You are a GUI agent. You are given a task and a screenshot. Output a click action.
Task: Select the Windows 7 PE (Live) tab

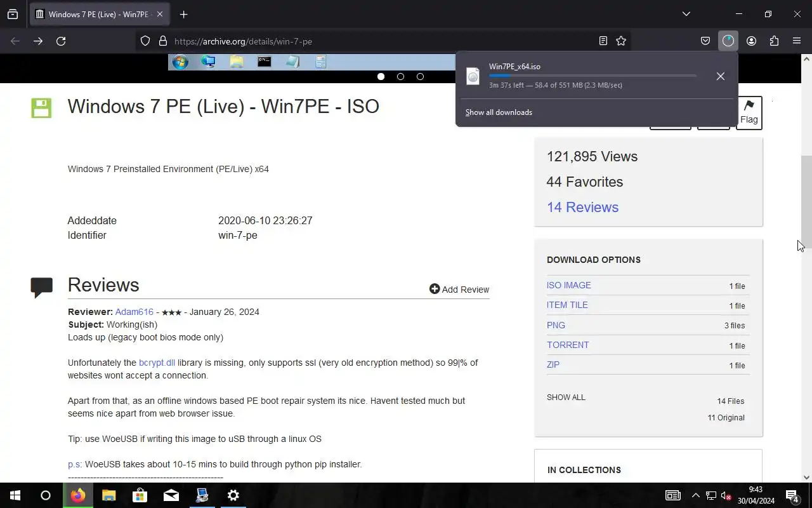100,14
